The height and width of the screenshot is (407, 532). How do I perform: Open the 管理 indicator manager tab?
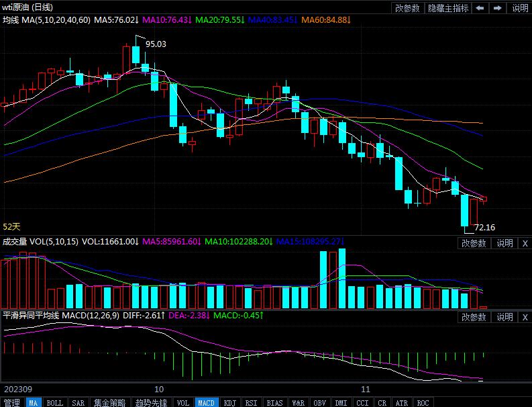(12, 402)
